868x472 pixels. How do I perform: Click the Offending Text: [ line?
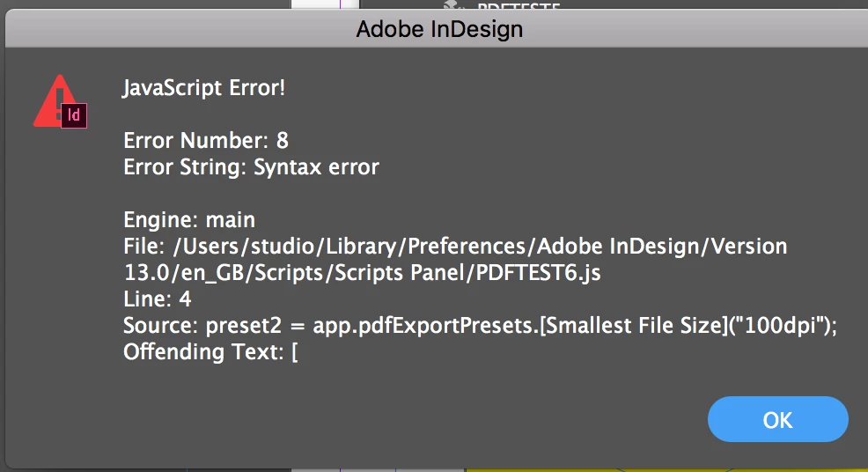(x=210, y=351)
